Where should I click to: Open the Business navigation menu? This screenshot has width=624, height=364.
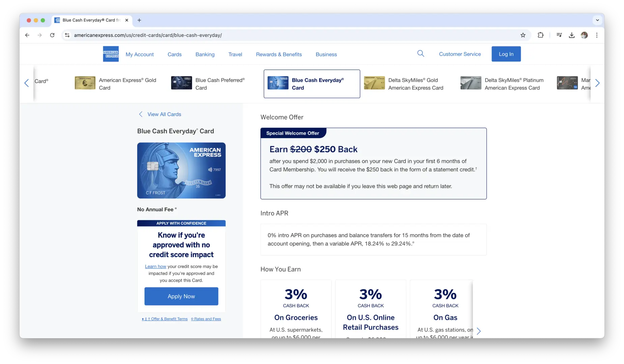point(326,54)
